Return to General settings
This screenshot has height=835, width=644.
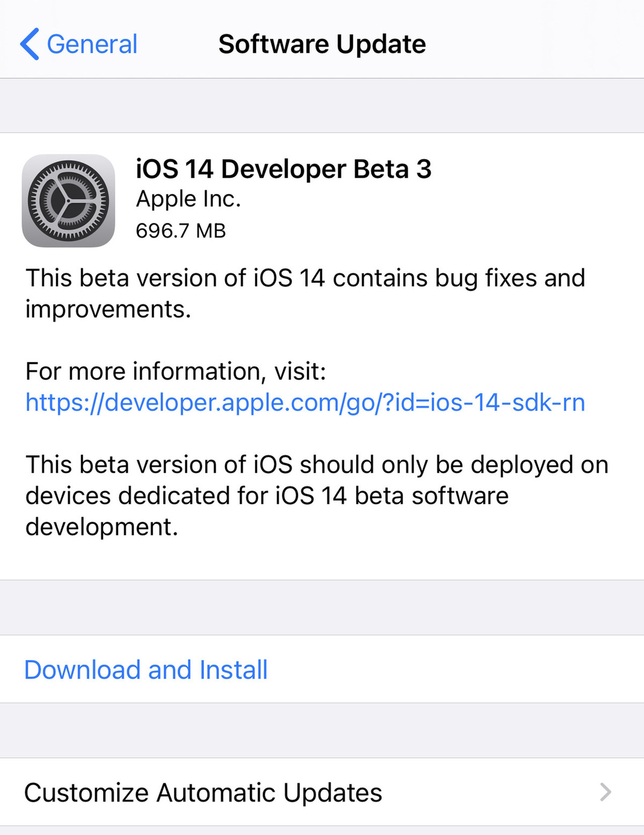tap(78, 44)
